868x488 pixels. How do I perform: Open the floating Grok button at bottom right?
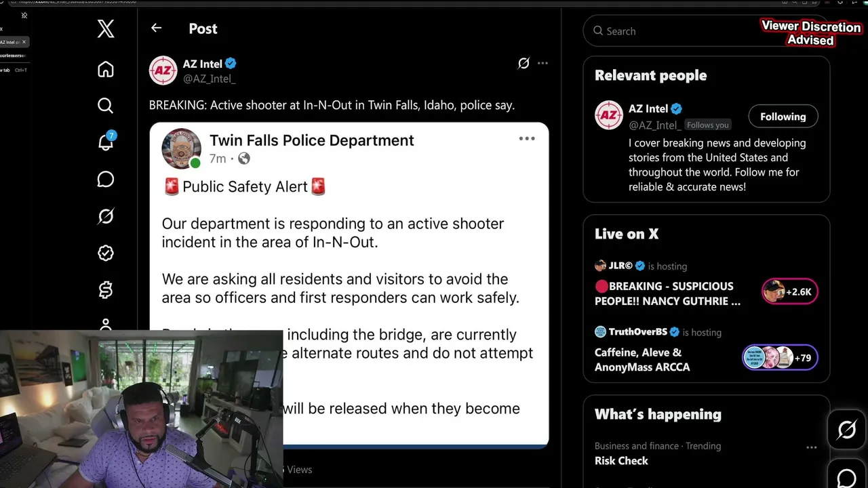click(847, 430)
